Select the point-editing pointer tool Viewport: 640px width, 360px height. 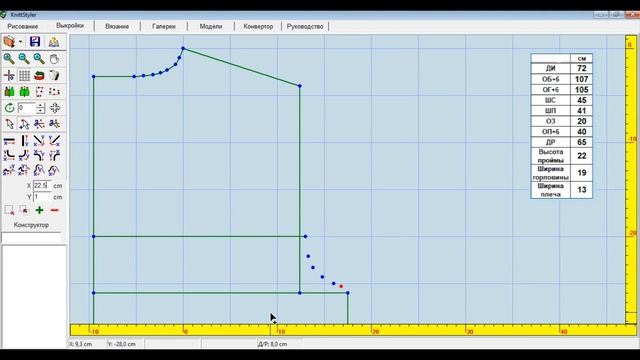pyautogui.click(x=24, y=124)
